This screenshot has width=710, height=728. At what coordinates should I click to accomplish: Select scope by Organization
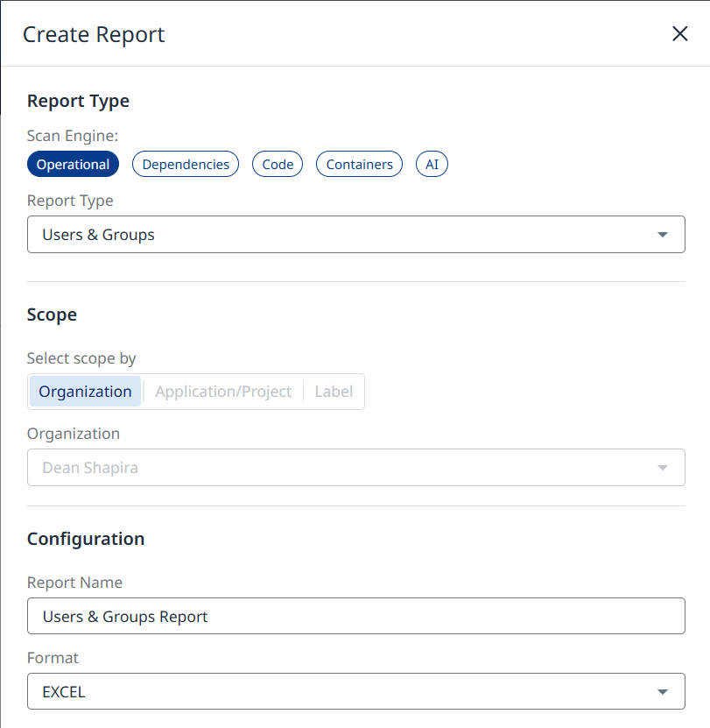coord(85,392)
